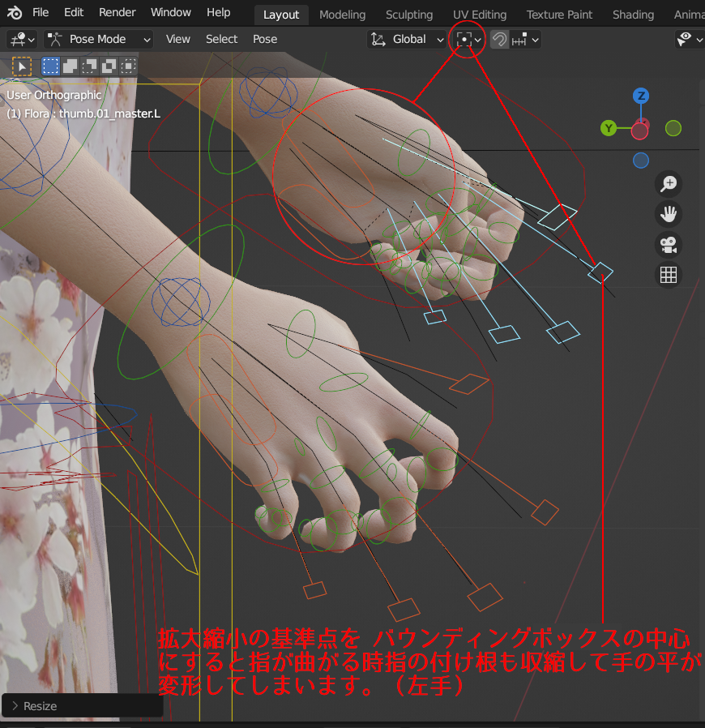The height and width of the screenshot is (728, 705).
Task: Select the Tweak tool arrow icon
Action: [x=21, y=66]
